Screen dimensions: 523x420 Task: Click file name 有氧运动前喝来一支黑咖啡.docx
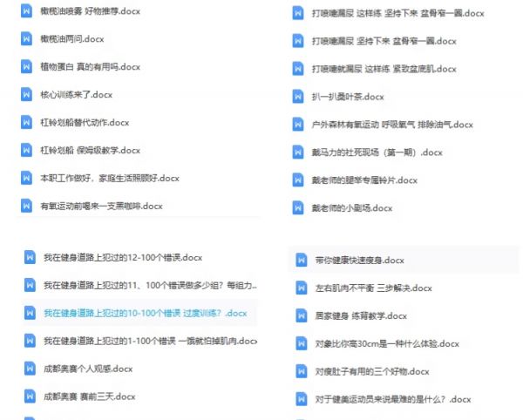(101, 206)
